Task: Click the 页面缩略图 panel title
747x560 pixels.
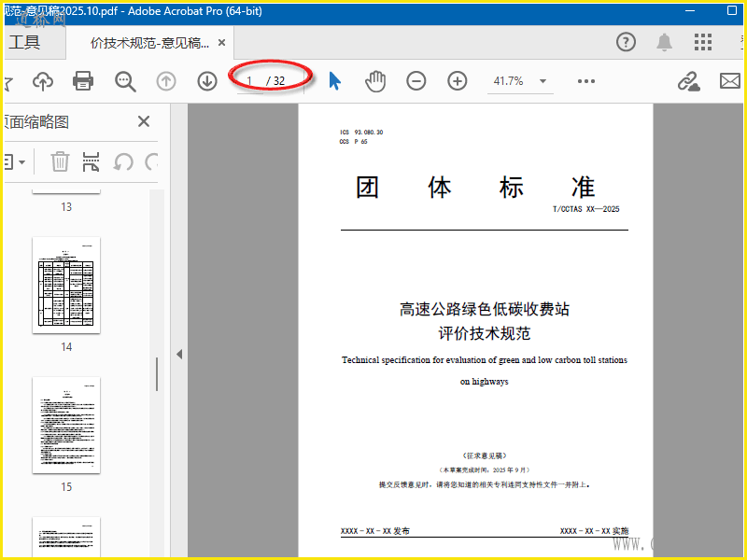Action: (36, 122)
